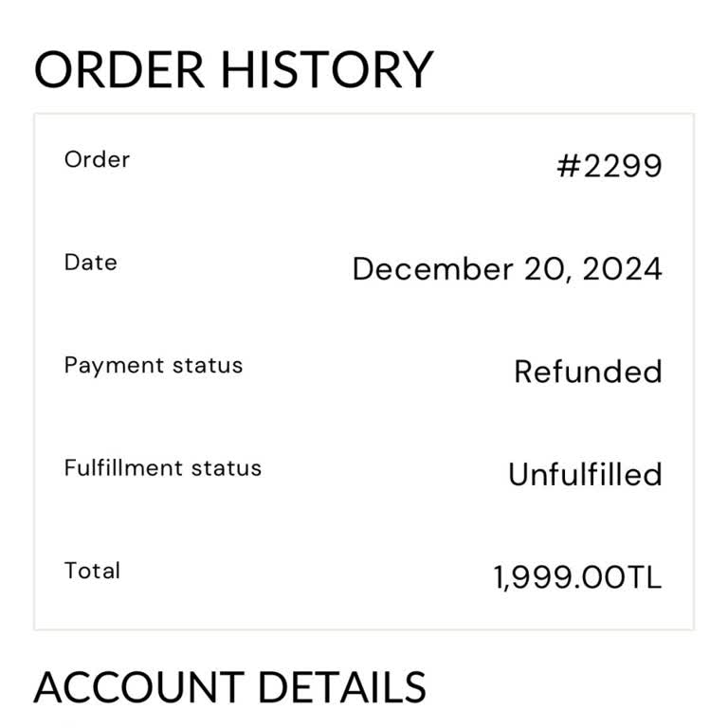This screenshot has width=728, height=728.
Task: Click the hash symbol before 2299
Action: point(569,166)
